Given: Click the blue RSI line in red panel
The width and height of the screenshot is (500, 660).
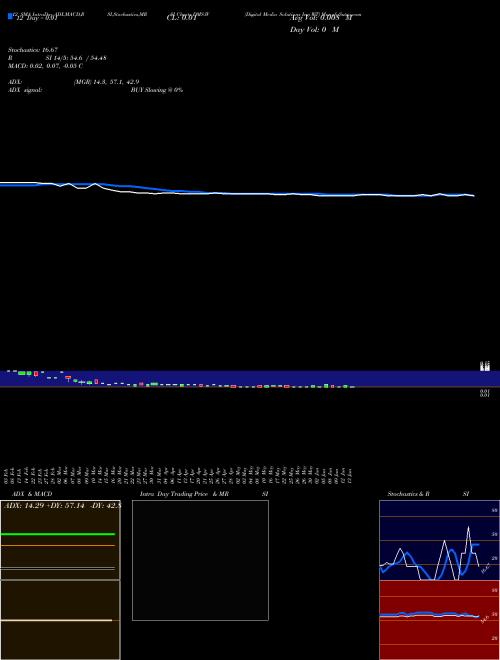Looking at the screenshot, I should pos(429,614).
